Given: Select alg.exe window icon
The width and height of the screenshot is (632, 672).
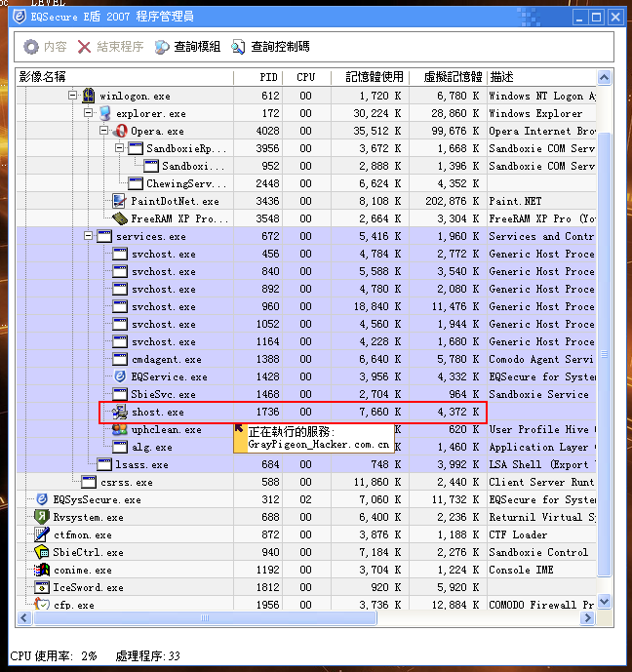Looking at the screenshot, I should 120,447.
